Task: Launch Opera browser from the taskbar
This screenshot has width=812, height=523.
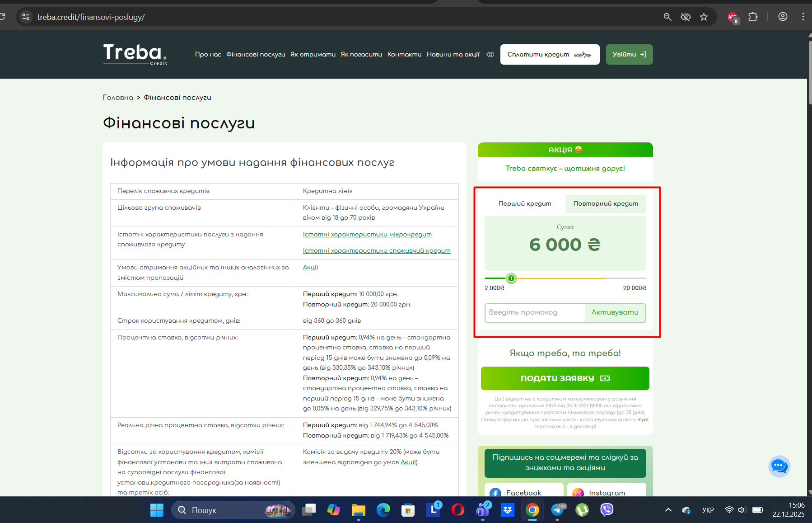Action: 458,510
